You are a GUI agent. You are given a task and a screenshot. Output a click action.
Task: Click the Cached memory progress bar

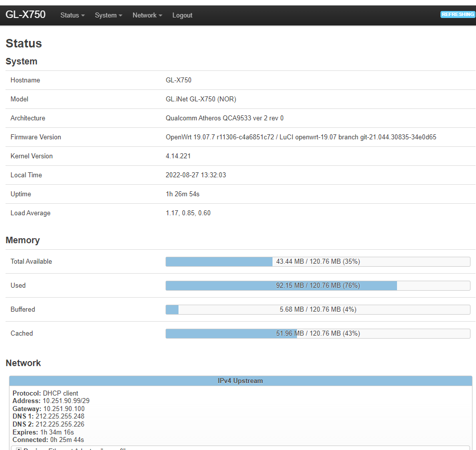[x=317, y=333]
